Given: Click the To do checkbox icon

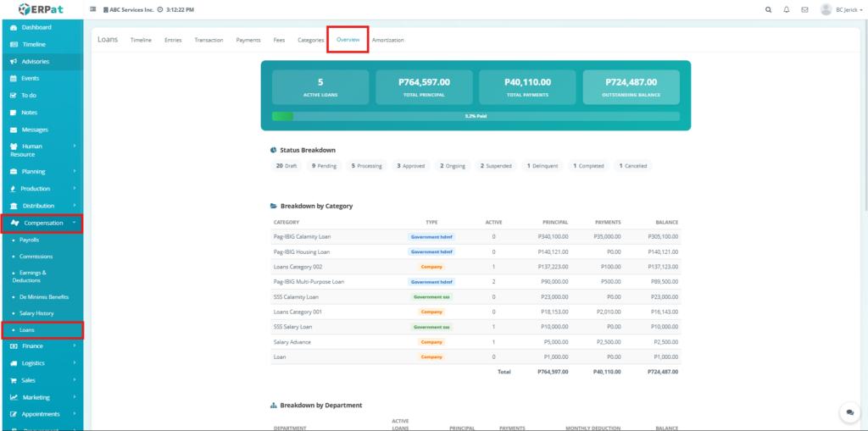Looking at the screenshot, I should point(13,95).
